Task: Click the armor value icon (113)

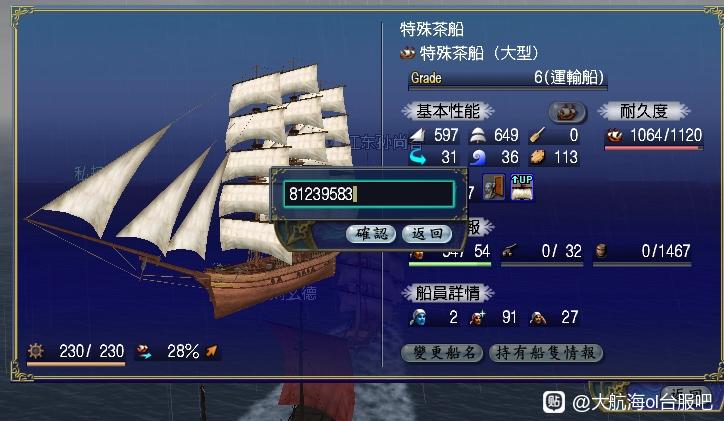Action: [537, 157]
